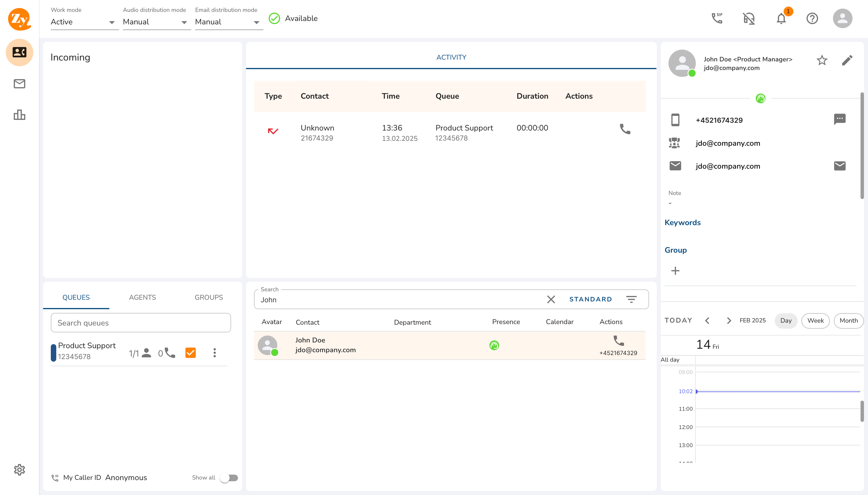
Task: Send SMS to +4521674329 via chat icon
Action: [x=839, y=119]
